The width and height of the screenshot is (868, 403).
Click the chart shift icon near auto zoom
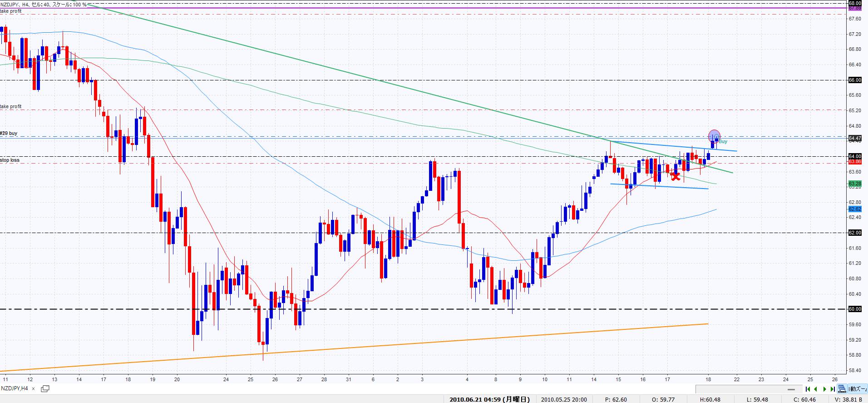[x=842, y=389]
